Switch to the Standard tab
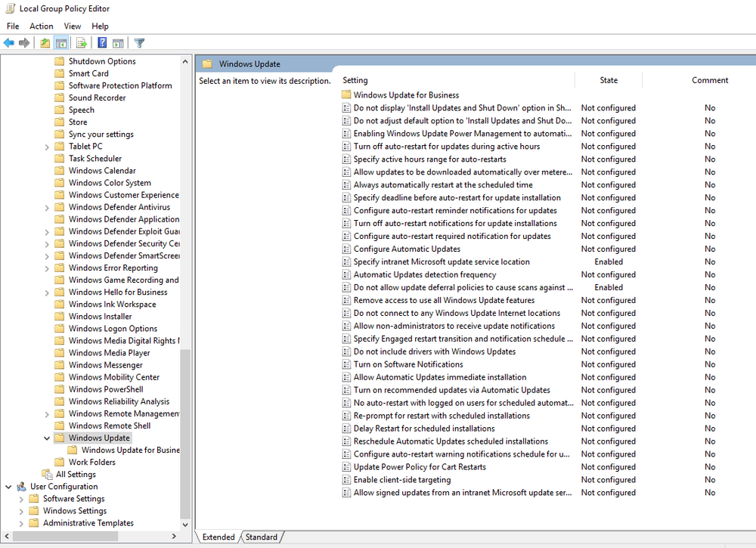Viewport: 756px width, 548px height. (x=262, y=537)
